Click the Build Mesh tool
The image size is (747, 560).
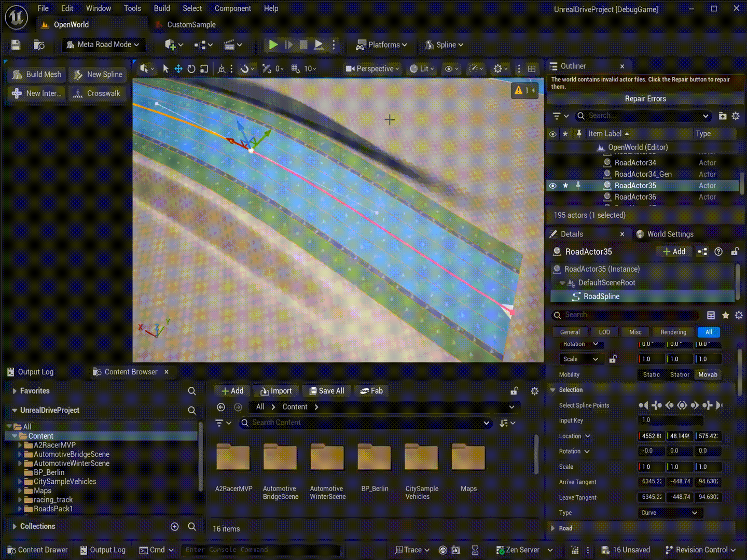tap(37, 75)
